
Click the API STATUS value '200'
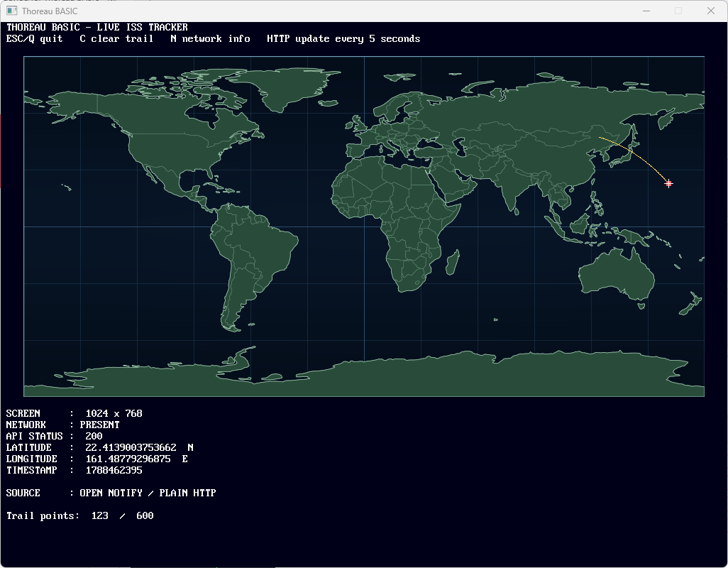tap(94, 436)
